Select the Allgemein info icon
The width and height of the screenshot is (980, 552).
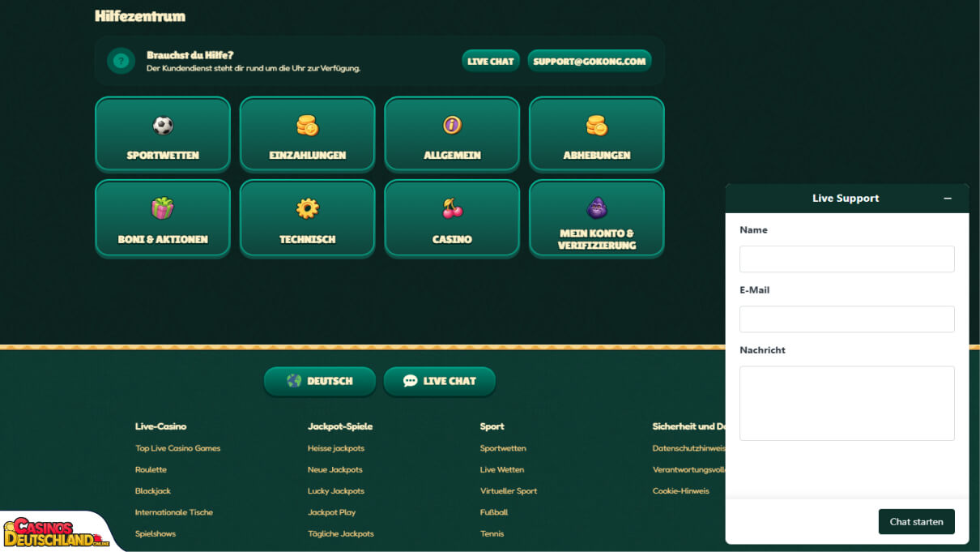(x=452, y=125)
